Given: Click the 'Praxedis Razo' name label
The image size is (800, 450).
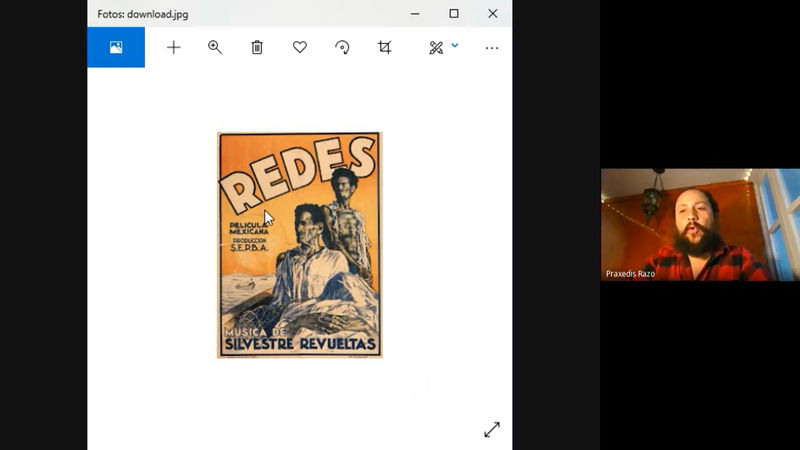Looking at the screenshot, I should [630, 274].
